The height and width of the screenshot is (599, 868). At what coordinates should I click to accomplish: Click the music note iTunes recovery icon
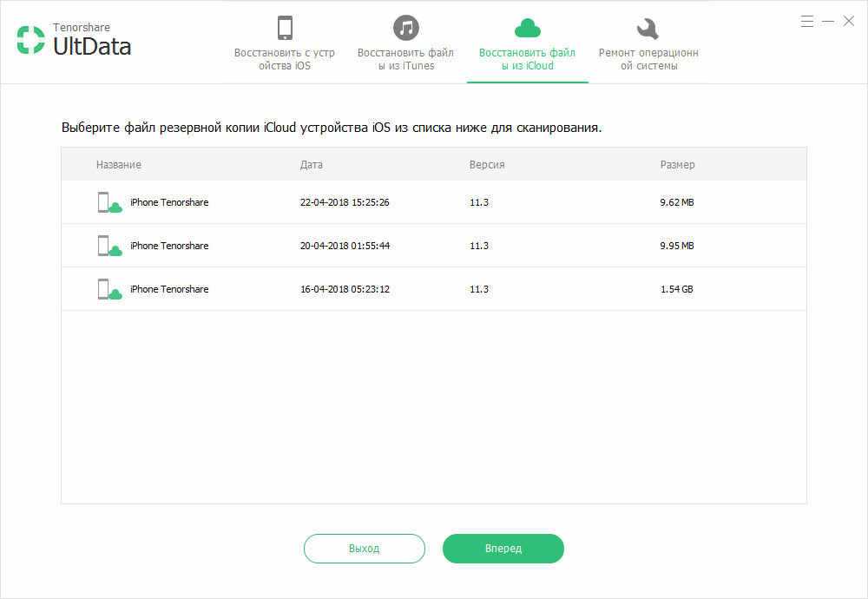(x=405, y=28)
